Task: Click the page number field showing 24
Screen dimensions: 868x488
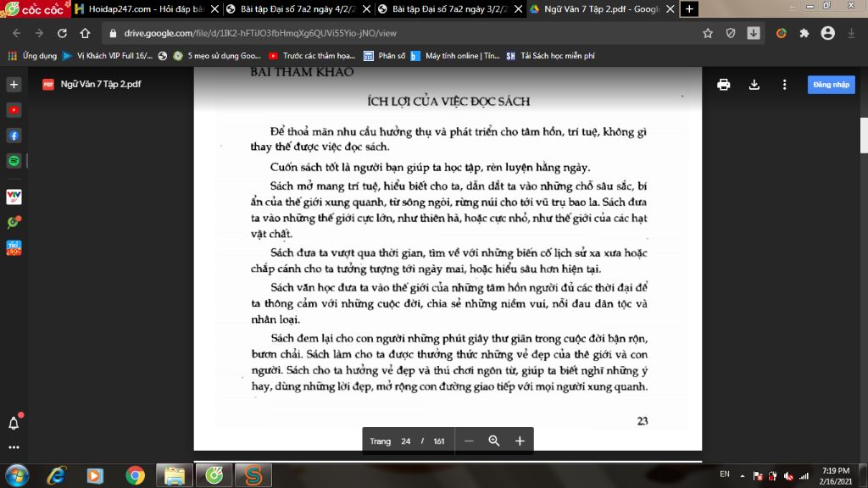Action: pos(406,441)
